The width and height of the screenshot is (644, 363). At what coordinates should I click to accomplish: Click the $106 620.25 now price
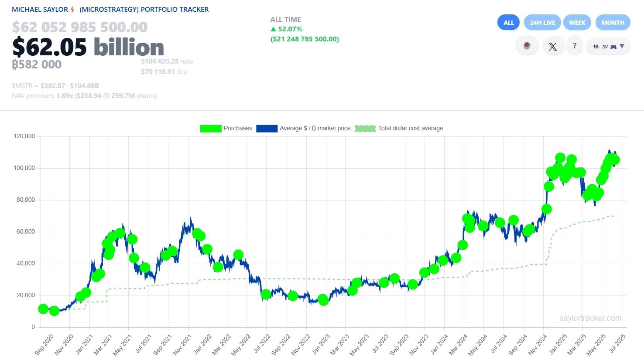(x=167, y=61)
